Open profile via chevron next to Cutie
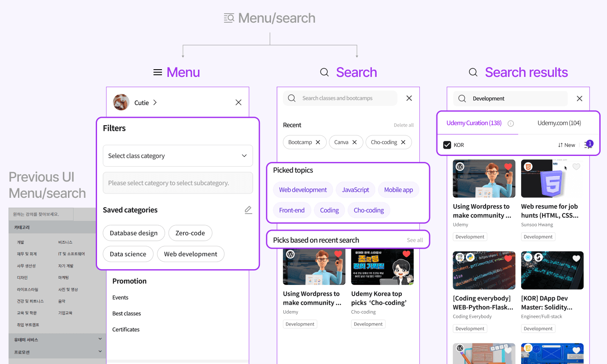Viewport: 607px width, 364px height. pos(155,103)
